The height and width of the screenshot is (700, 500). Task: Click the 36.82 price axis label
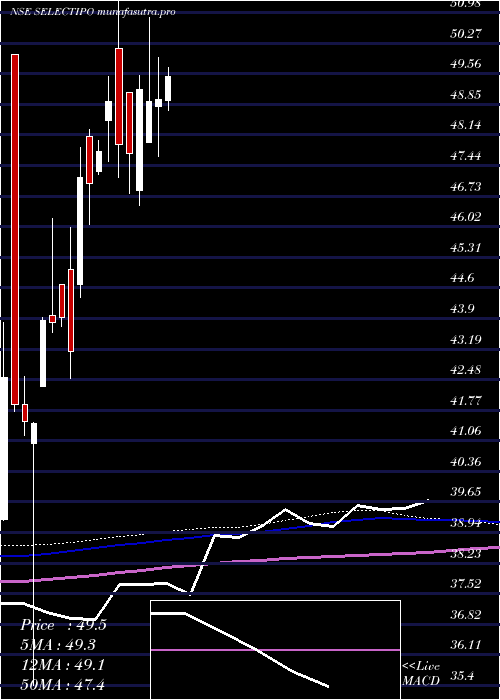click(x=466, y=615)
